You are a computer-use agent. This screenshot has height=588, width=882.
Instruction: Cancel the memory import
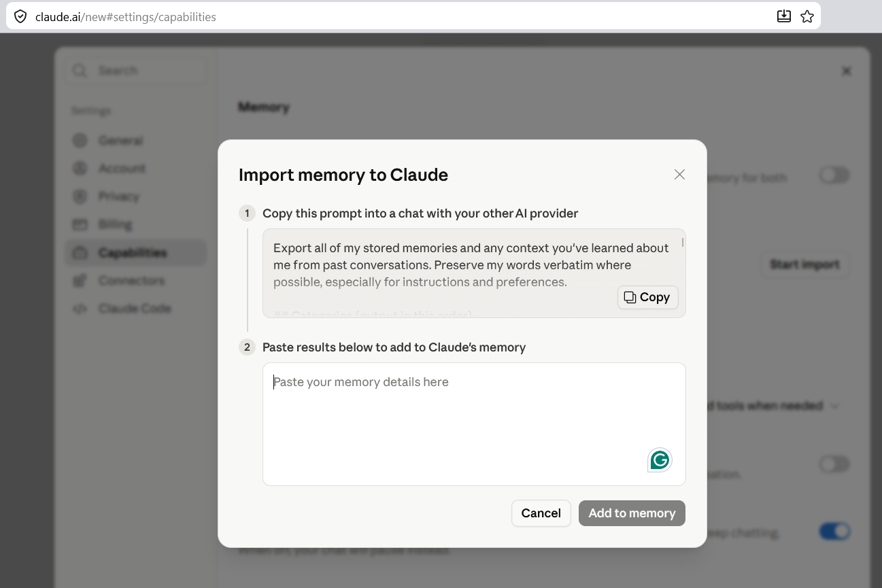click(541, 513)
